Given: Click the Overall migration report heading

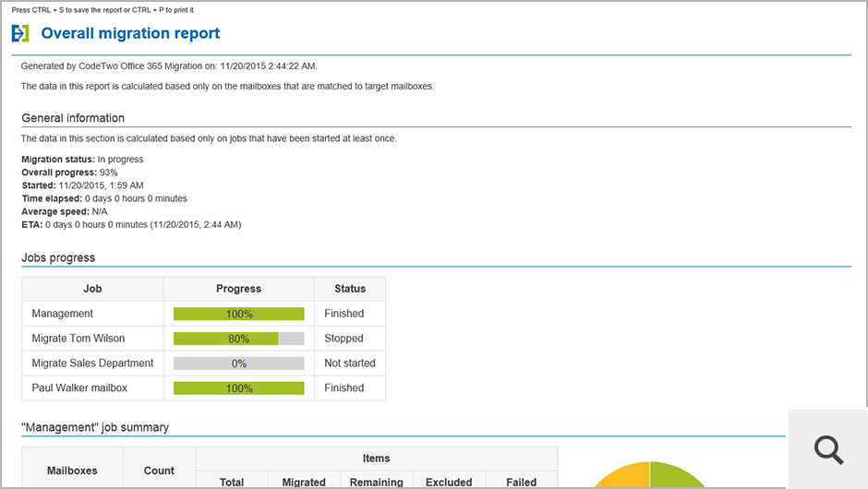Looking at the screenshot, I should [130, 33].
